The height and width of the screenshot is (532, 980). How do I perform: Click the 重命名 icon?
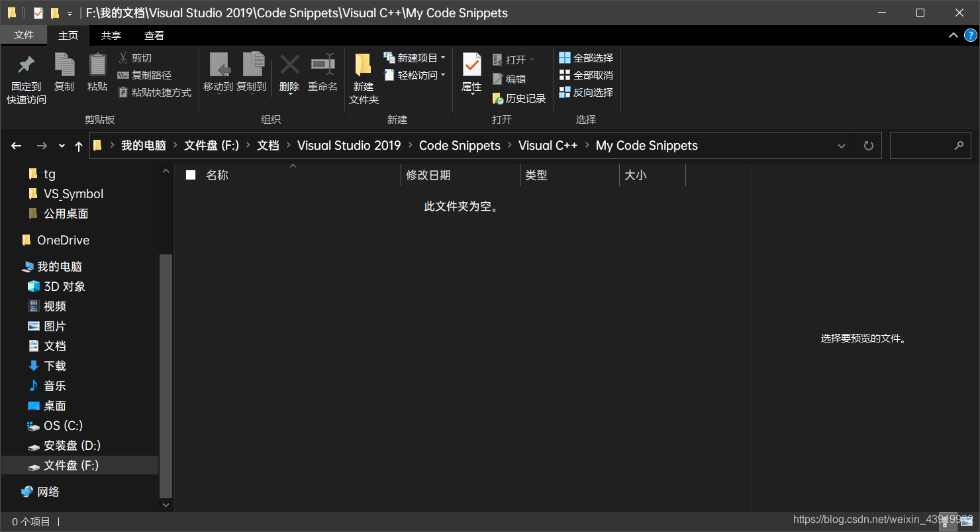click(322, 64)
